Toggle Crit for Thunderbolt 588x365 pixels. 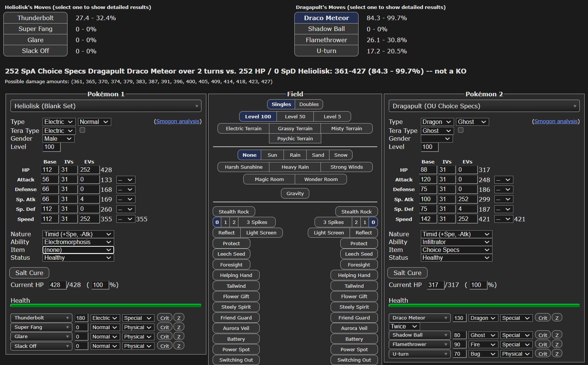point(165,318)
